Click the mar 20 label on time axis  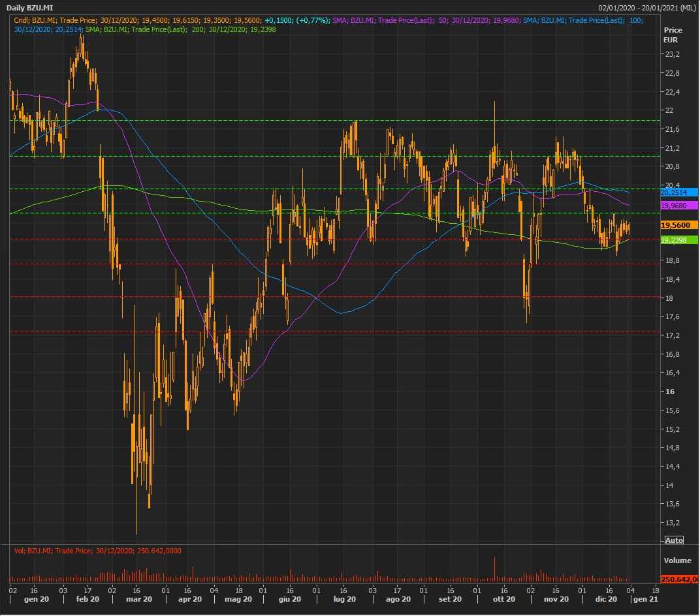[138, 599]
